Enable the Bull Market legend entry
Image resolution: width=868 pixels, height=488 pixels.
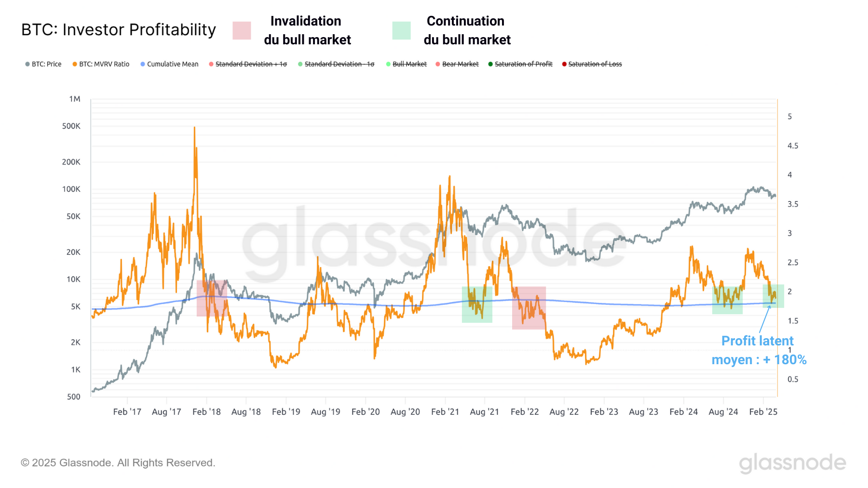click(x=409, y=64)
